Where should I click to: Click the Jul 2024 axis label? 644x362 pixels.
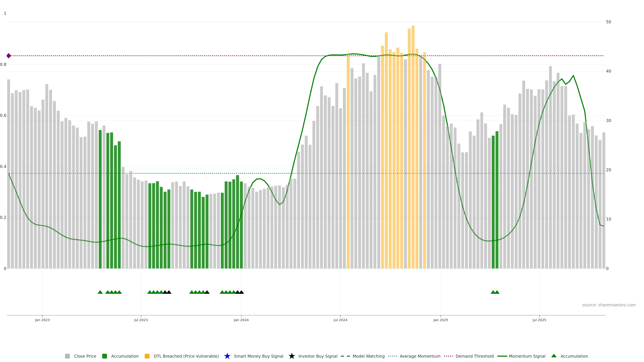pos(340,320)
